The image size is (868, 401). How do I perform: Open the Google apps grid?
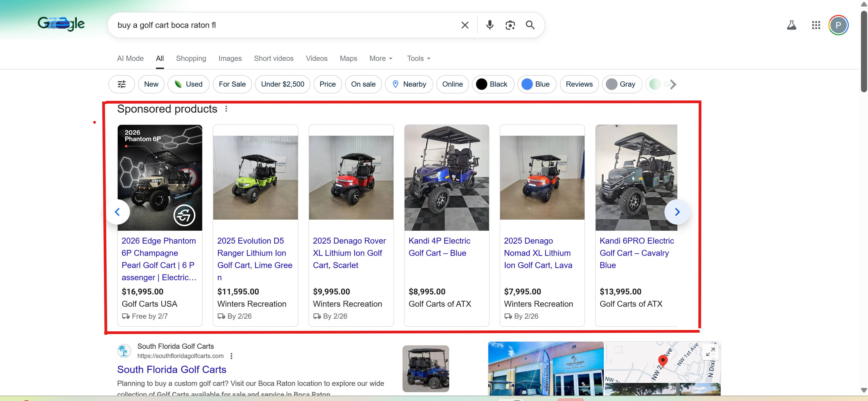click(816, 25)
